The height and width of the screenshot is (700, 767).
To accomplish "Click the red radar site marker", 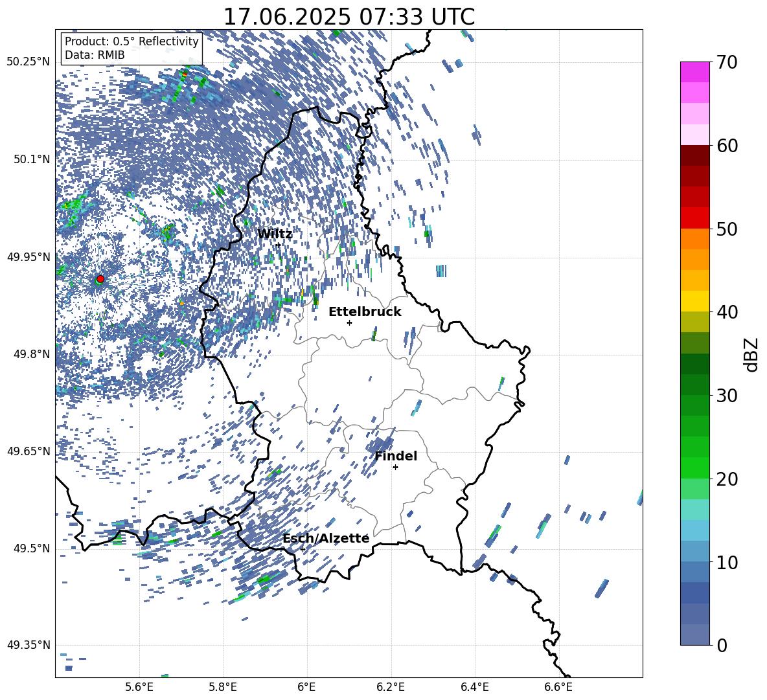I will coord(100,279).
